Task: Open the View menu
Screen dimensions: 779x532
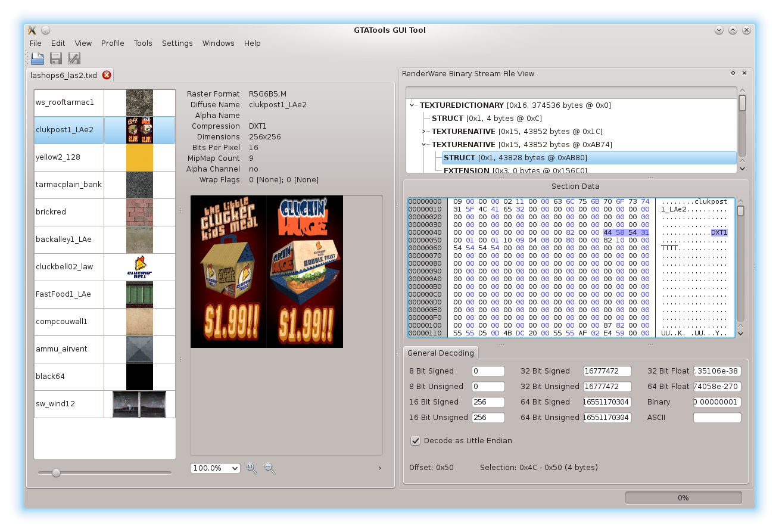Action: click(83, 43)
